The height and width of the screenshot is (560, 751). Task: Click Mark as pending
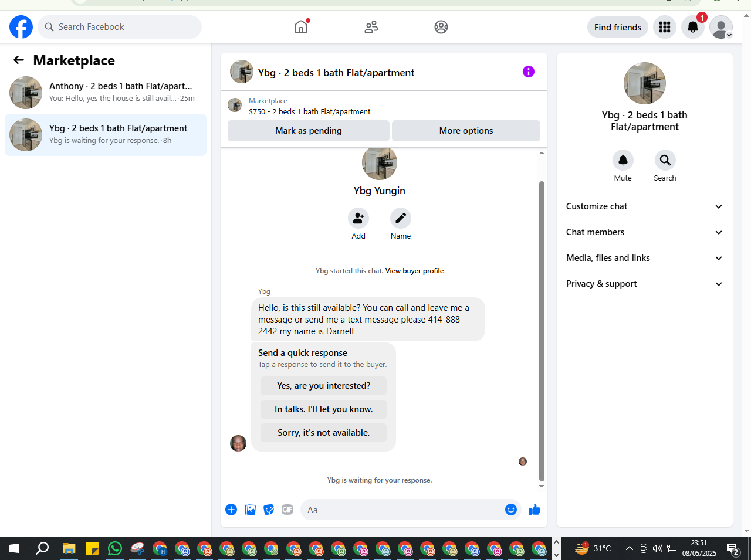pos(309,131)
